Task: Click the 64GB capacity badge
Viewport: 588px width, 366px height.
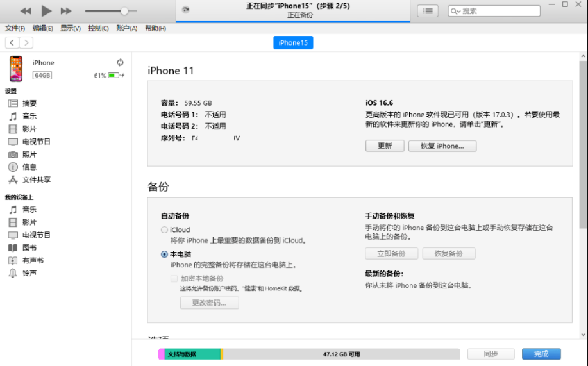Action: pyautogui.click(x=42, y=75)
